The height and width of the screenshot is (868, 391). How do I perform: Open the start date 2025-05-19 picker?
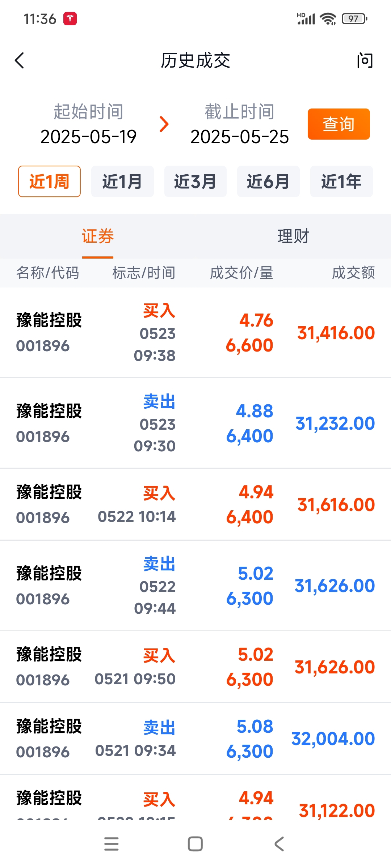click(x=88, y=137)
